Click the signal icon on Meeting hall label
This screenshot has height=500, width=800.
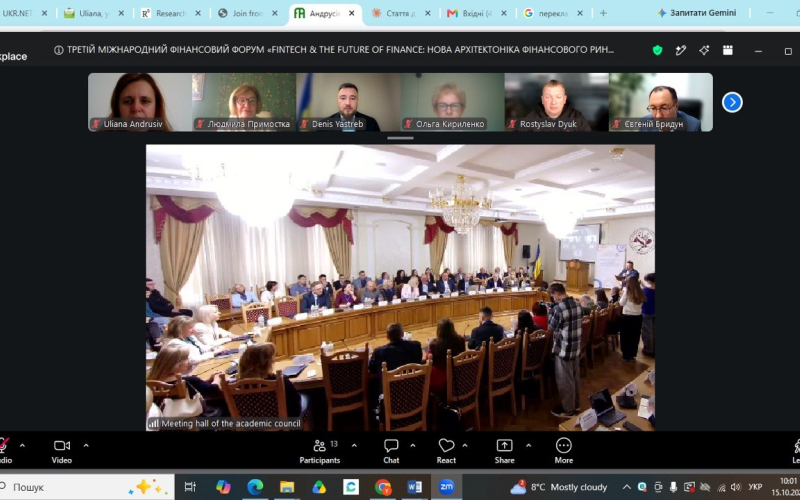153,423
